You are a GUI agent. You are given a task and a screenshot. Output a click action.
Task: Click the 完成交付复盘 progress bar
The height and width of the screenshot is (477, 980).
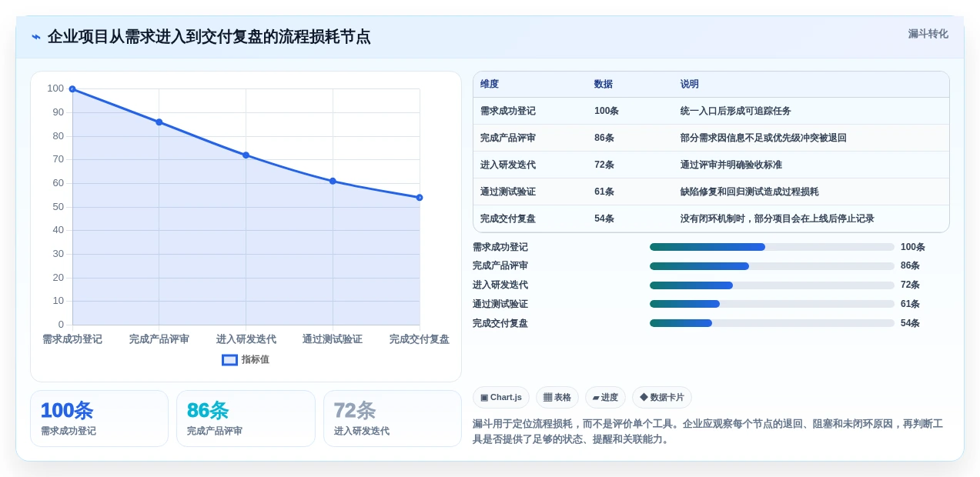[x=772, y=323]
